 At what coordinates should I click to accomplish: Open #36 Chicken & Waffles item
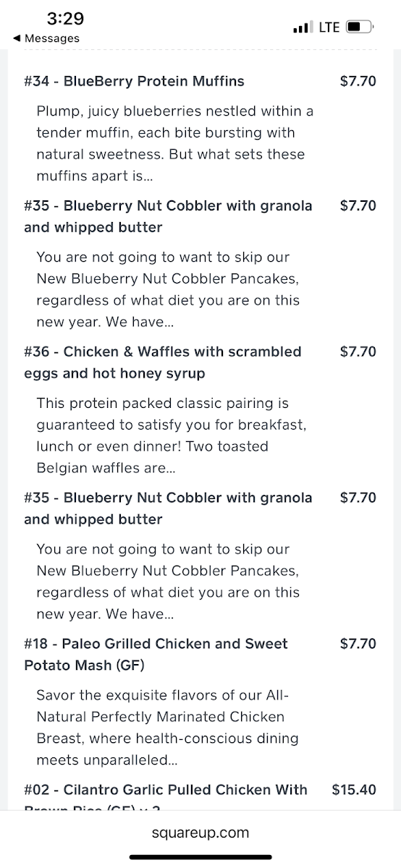pos(163,362)
